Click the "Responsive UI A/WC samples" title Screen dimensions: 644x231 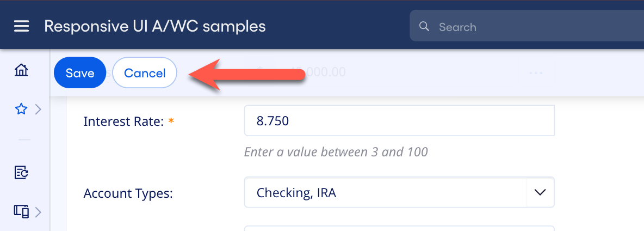coord(155,26)
